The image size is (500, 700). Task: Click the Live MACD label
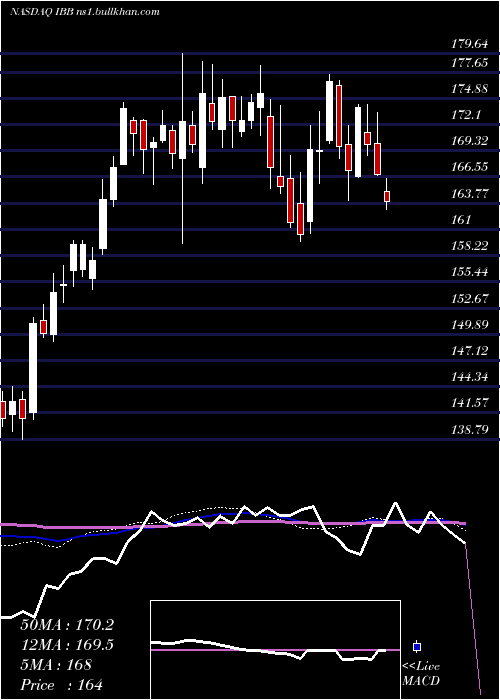[421, 673]
